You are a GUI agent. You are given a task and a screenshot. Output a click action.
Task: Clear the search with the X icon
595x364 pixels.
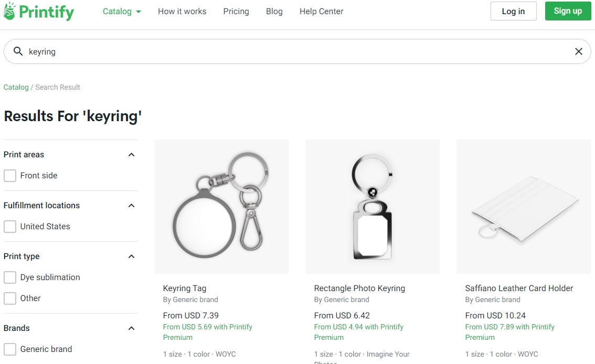[x=578, y=51]
